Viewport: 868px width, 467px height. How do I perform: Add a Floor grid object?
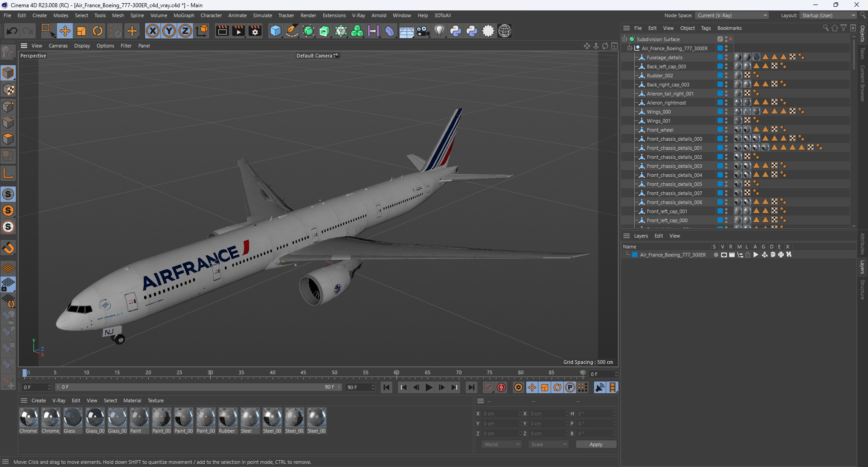pos(406,31)
